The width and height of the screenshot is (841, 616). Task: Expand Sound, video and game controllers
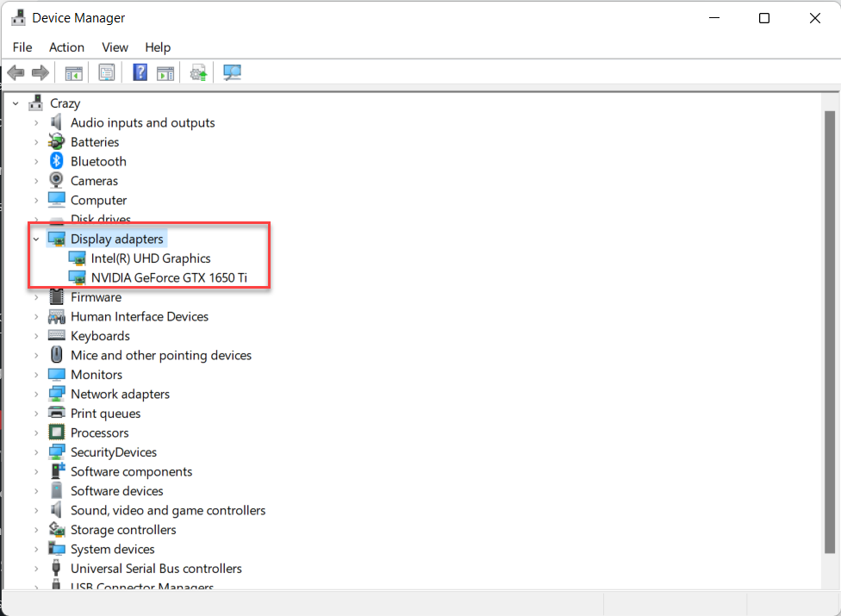pyautogui.click(x=36, y=510)
